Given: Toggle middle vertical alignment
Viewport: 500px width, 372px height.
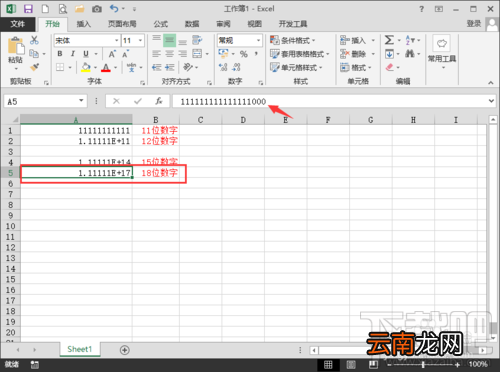Looking at the screenshot, I should tap(170, 40).
